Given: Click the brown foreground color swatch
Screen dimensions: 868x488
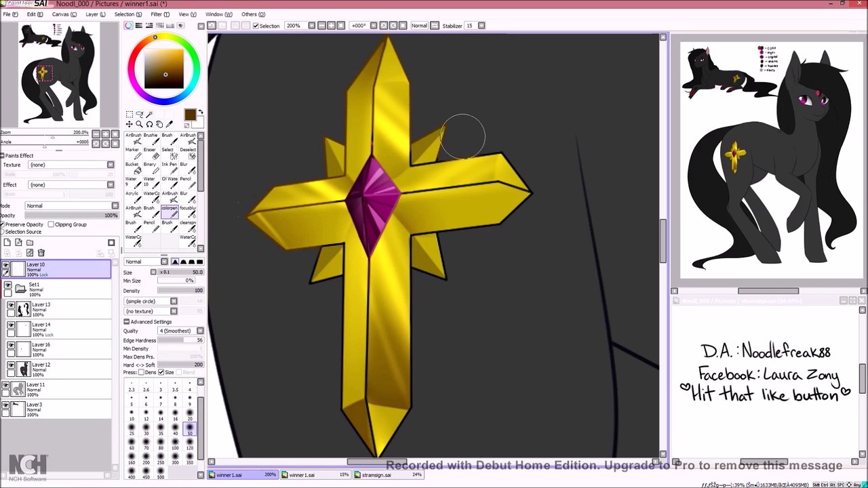Looking at the screenshot, I should pyautogui.click(x=190, y=114).
